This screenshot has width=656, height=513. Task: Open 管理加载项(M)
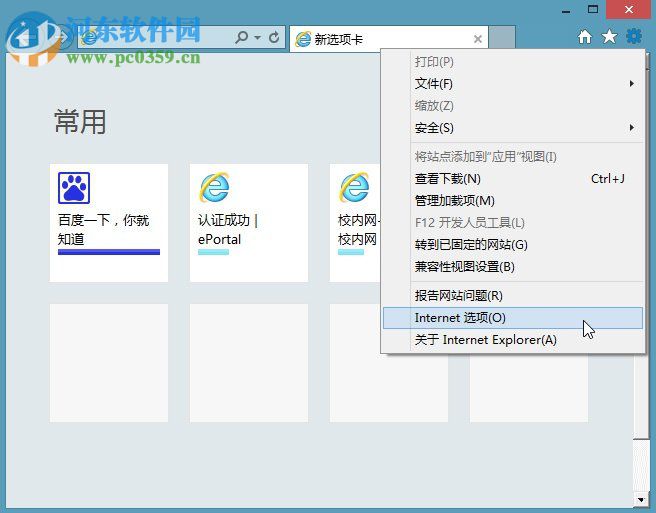[x=514, y=201]
